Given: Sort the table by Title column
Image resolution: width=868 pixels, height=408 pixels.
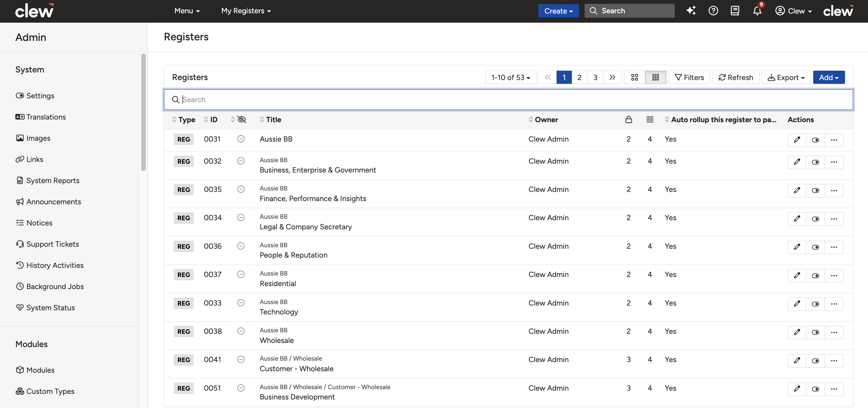Looking at the screenshot, I should 270,120.
